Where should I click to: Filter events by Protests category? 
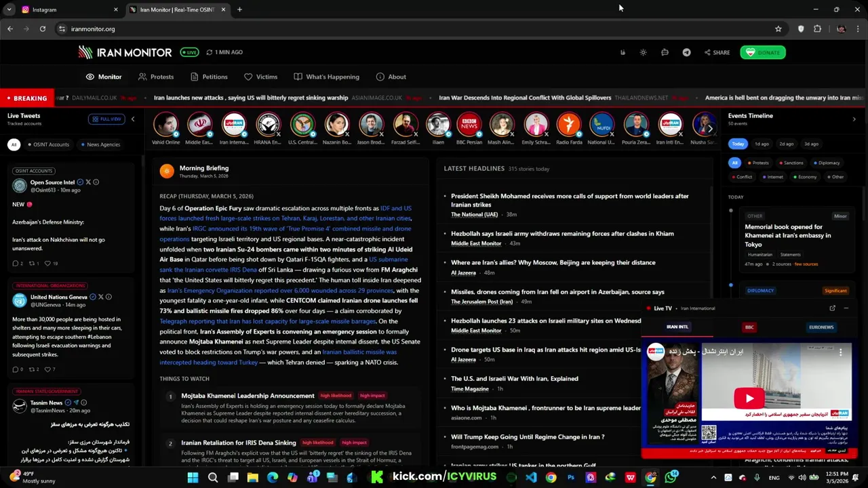(x=758, y=163)
